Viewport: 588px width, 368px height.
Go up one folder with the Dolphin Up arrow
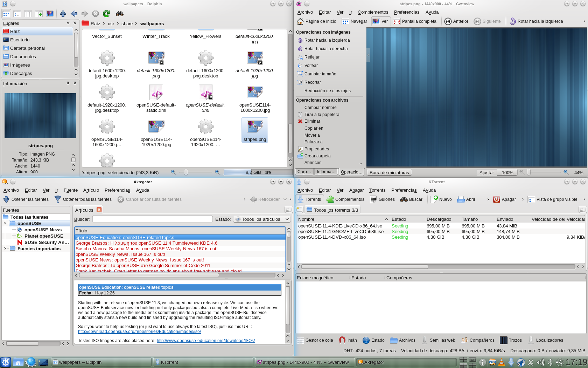click(63, 14)
